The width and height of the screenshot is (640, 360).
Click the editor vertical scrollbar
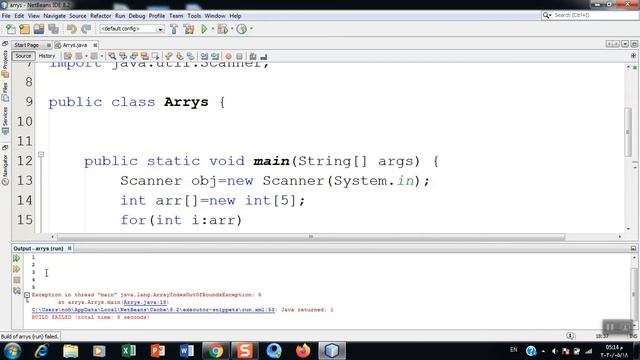(628, 131)
